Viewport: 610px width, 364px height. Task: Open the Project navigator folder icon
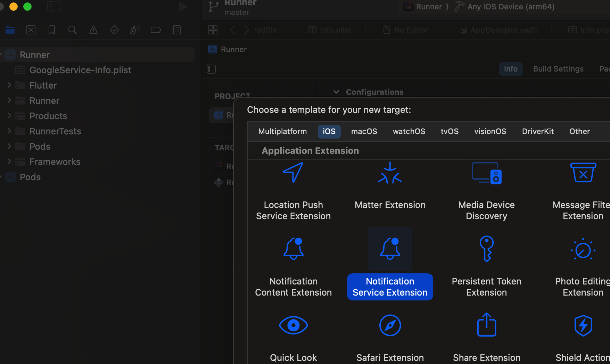[10, 30]
